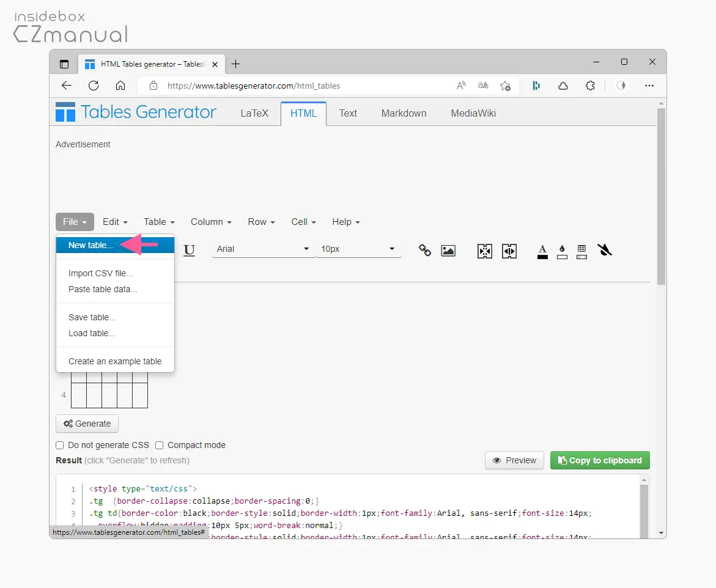716x588 pixels.
Task: Click the Tables Generator logo
Action: pos(136,112)
